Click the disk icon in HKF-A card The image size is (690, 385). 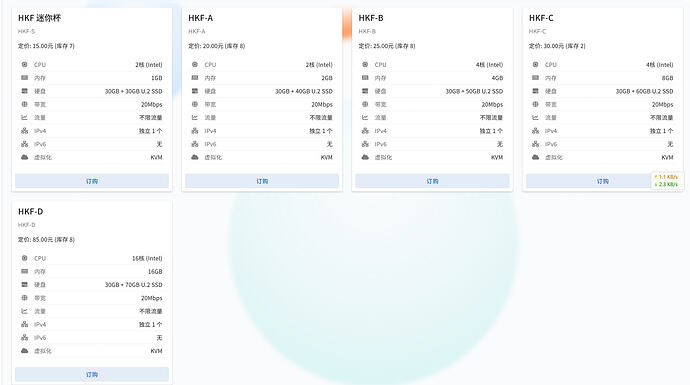click(x=195, y=91)
